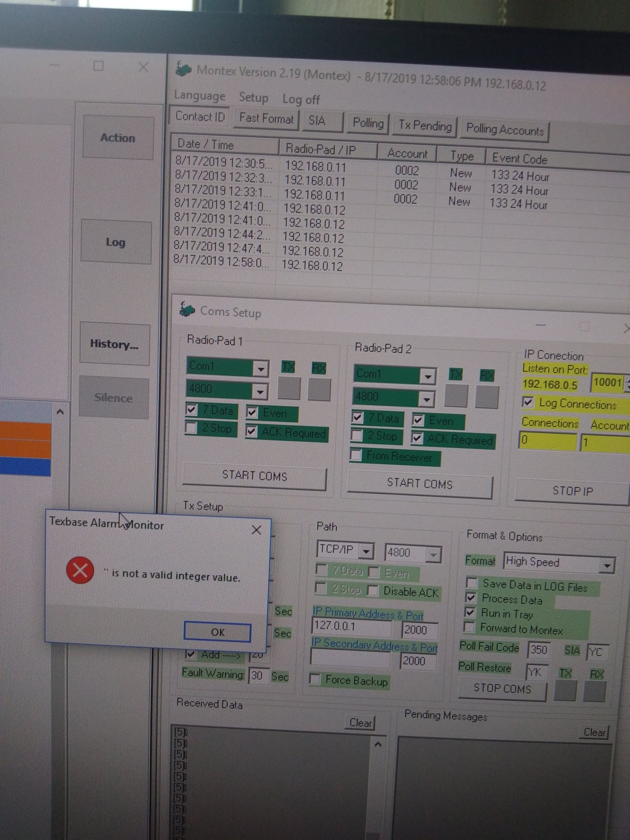
Task: Open the Setup menu
Action: [254, 98]
